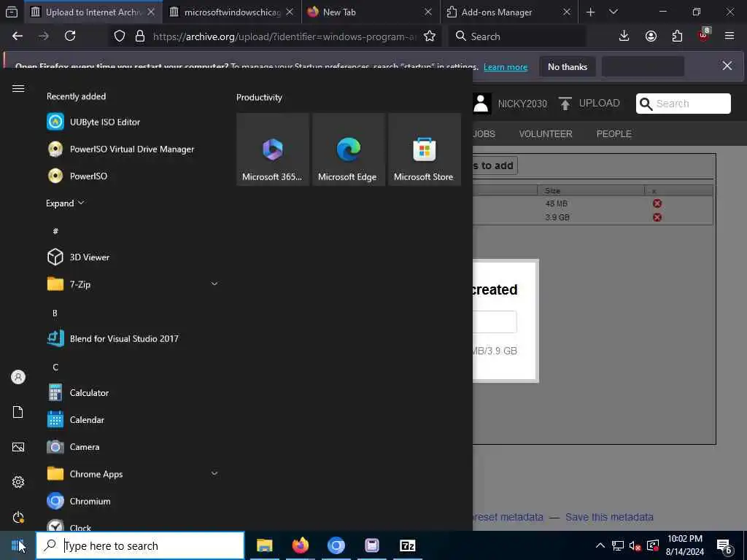747x560 pixels.
Task: Expand the Recently added list
Action: point(65,203)
